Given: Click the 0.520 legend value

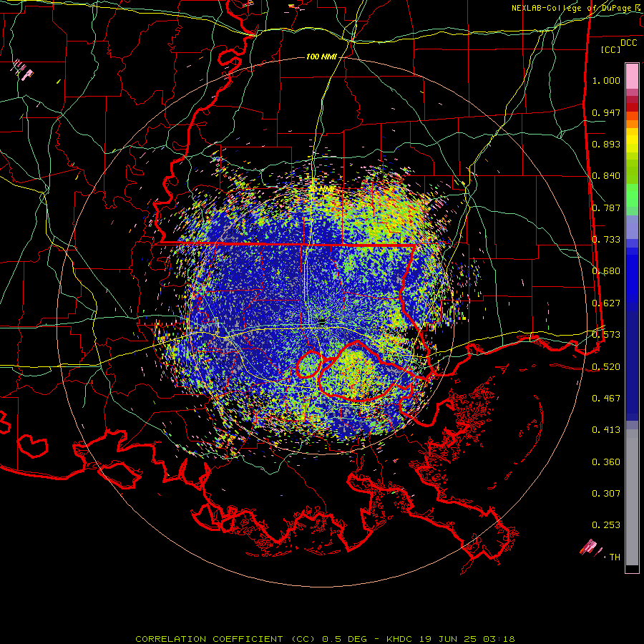Looking at the screenshot, I should point(606,367).
